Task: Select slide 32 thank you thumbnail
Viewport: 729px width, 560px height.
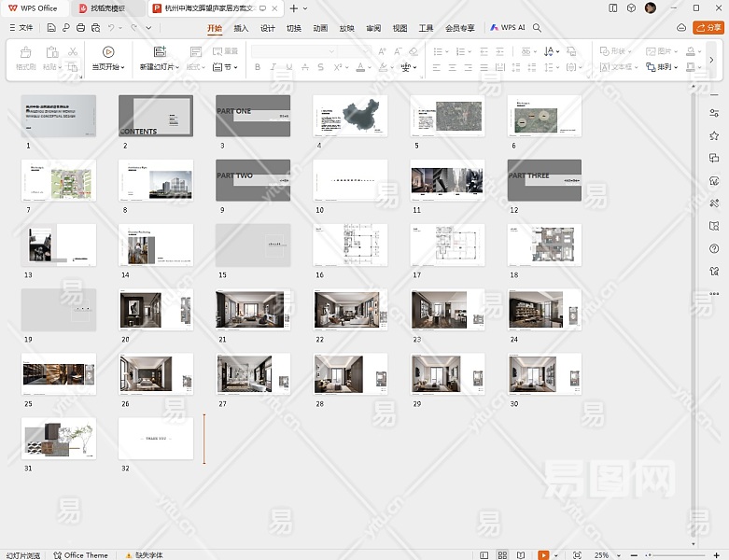Action: coord(156,438)
